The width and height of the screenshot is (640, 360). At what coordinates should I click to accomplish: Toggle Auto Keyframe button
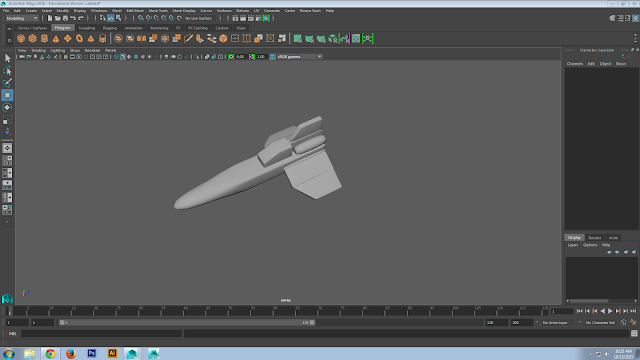[x=624, y=322]
